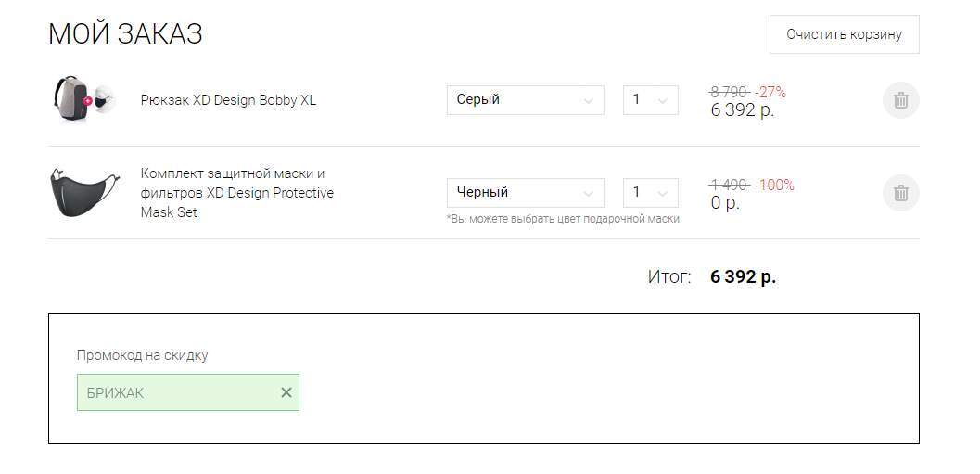This screenshot has width=980, height=474.
Task: Click the -27% discount label
Action: (770, 92)
